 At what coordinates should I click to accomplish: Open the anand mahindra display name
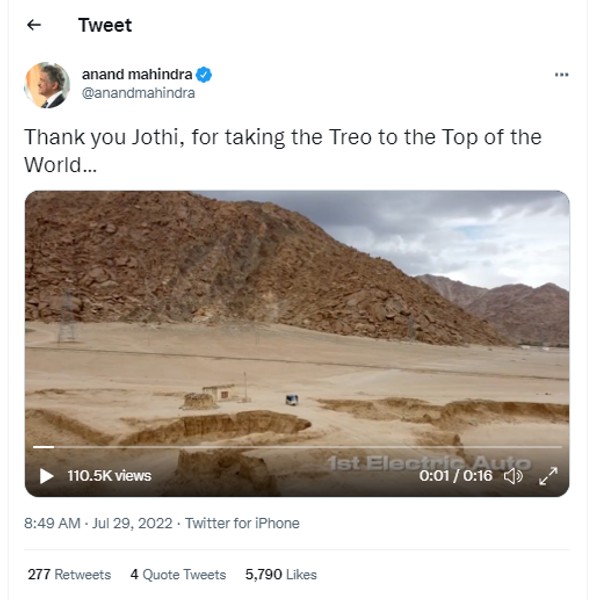(x=136, y=74)
